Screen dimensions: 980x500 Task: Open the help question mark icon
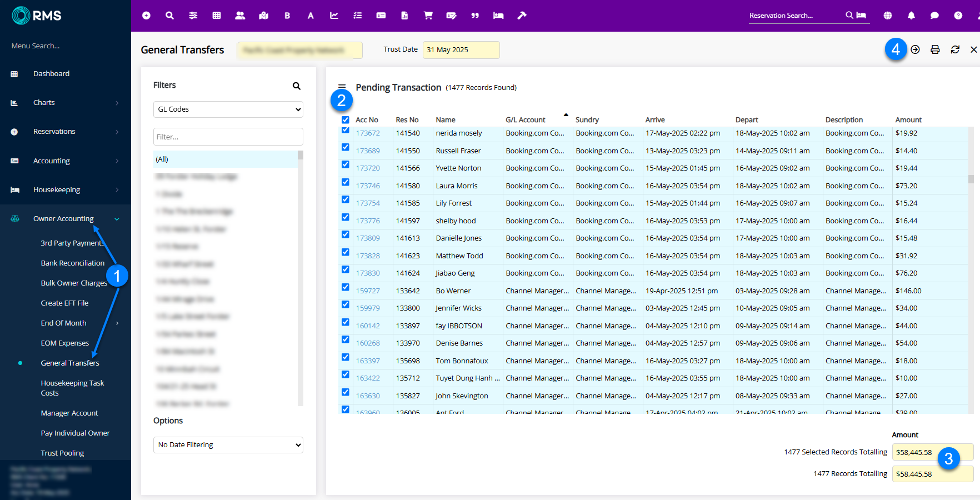(958, 16)
